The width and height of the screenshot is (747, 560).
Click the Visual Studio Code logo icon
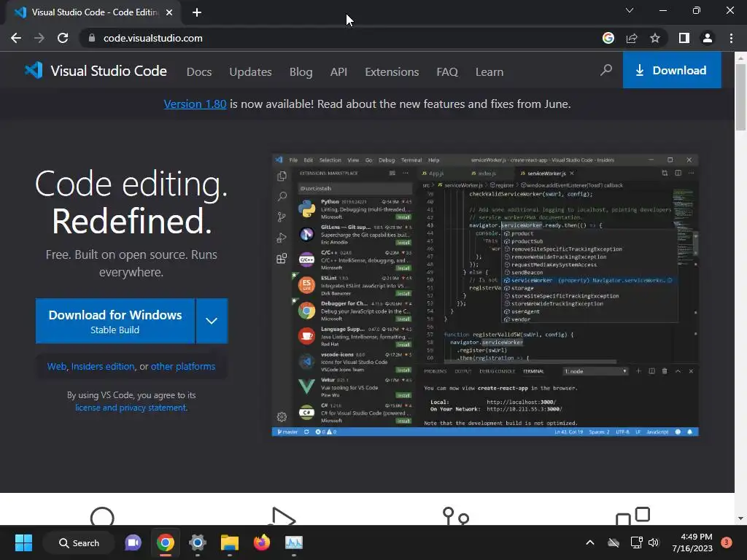click(34, 71)
